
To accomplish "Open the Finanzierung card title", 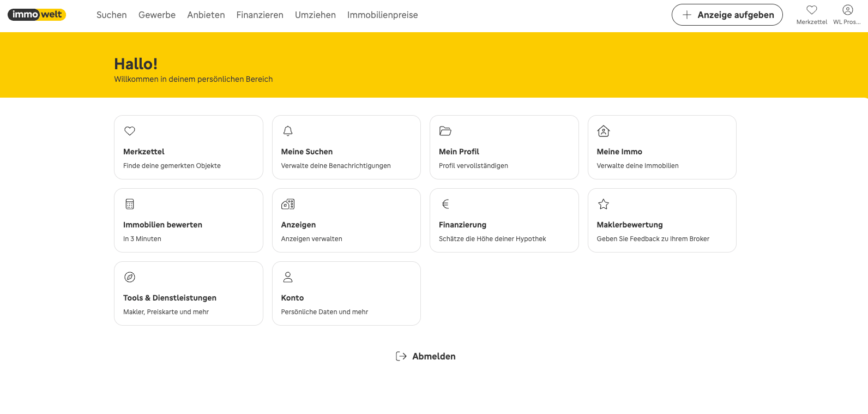I will point(462,225).
